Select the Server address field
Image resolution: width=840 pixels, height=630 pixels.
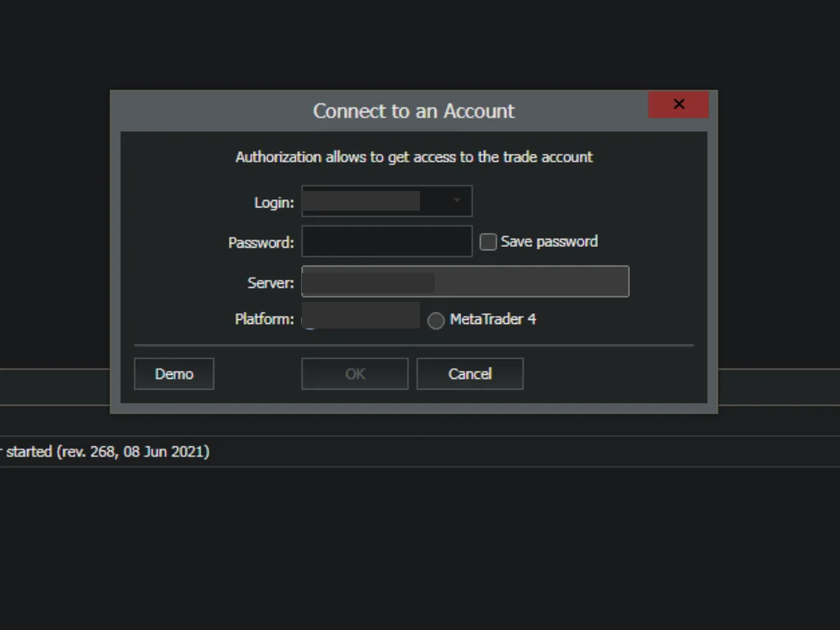464,281
